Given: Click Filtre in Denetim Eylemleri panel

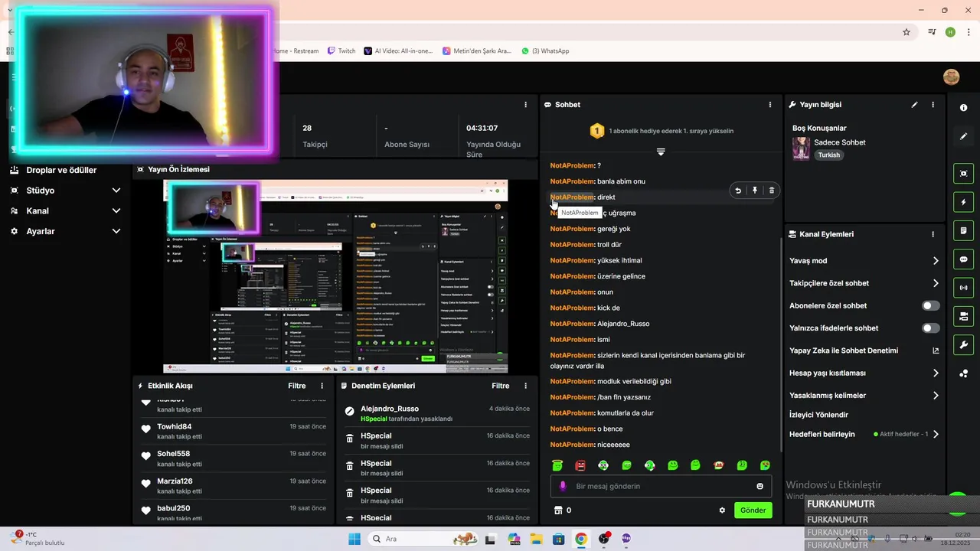Looking at the screenshot, I should 500,386.
